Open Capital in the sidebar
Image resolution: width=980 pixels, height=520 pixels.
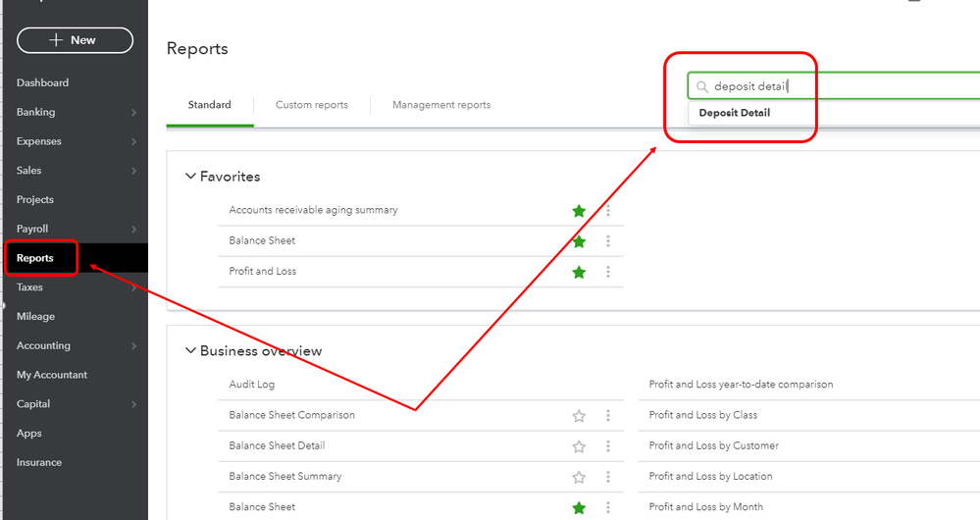[33, 404]
